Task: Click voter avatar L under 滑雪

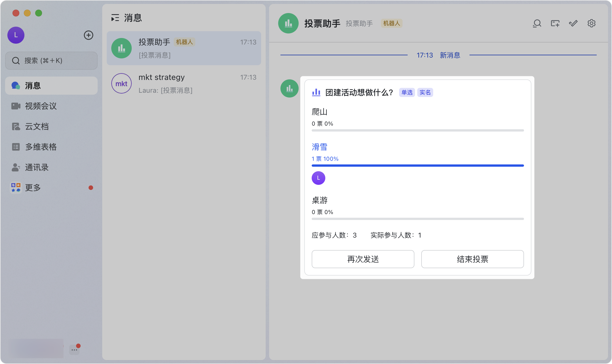Action: (x=318, y=178)
